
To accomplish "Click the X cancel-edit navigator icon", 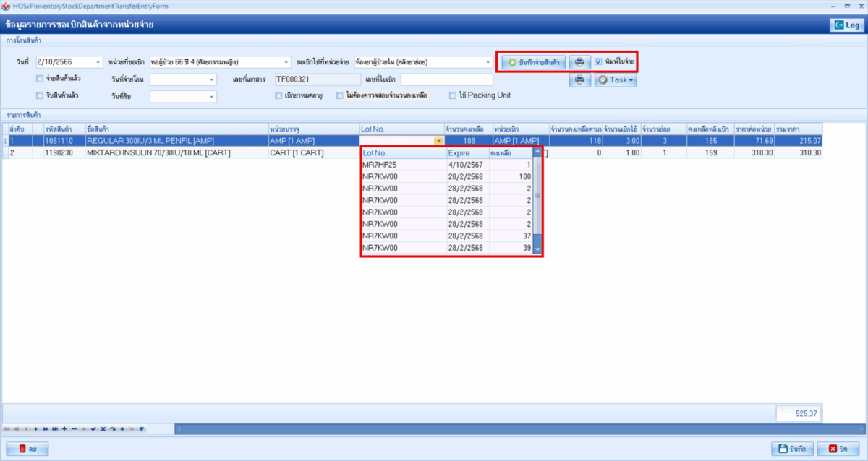I will click(x=103, y=429).
